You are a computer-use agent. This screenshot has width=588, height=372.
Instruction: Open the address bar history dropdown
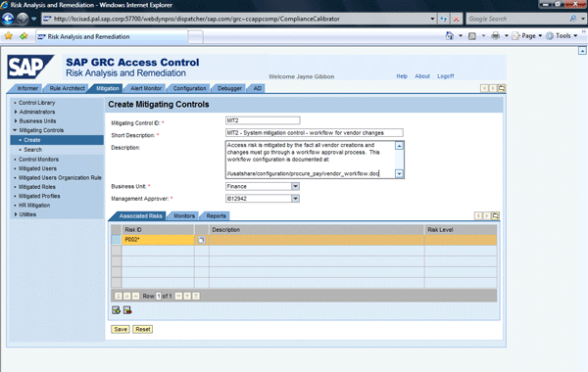[x=432, y=19]
